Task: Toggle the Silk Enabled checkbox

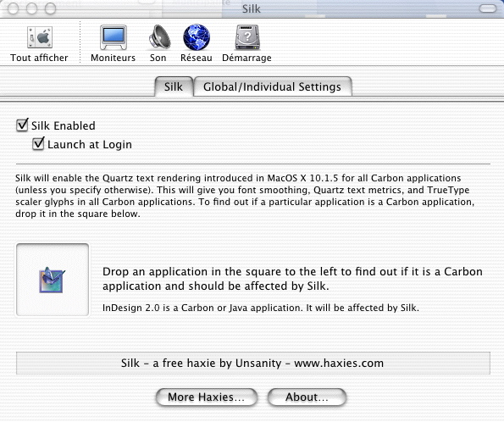Action: [22, 125]
